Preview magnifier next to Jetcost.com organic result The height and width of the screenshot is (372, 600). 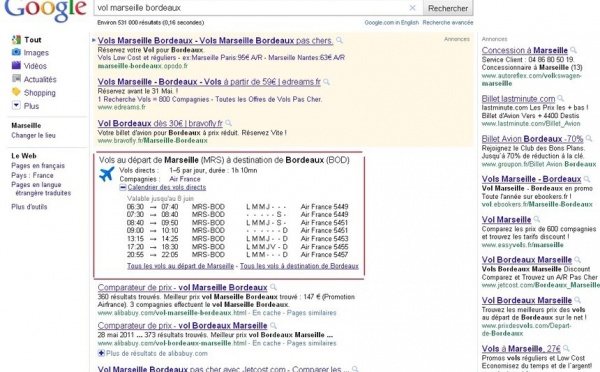355,369
